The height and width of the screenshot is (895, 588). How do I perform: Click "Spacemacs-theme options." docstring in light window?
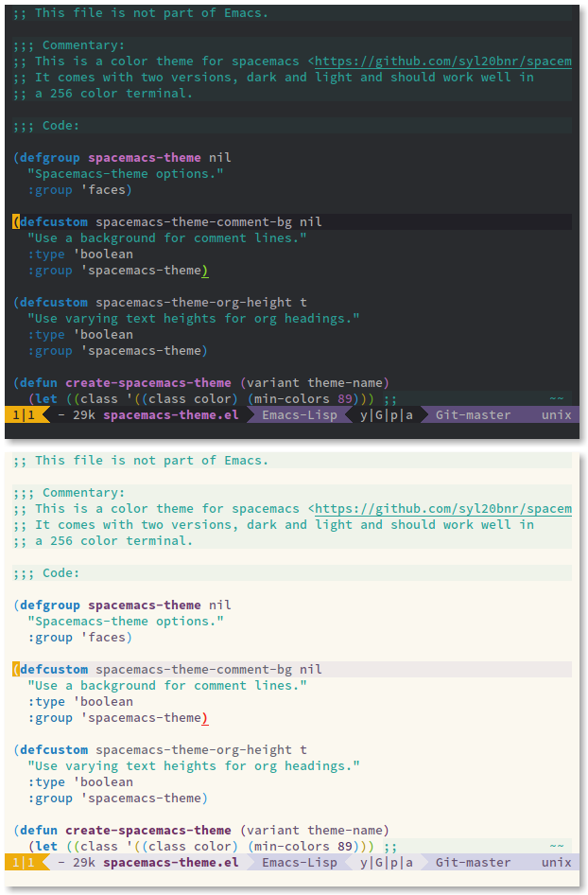tap(126, 621)
